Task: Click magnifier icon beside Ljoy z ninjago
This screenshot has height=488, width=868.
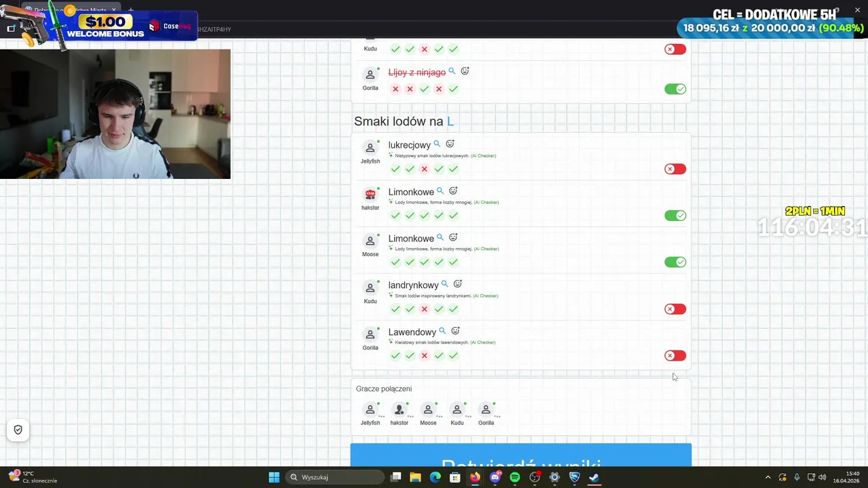Action: point(452,71)
